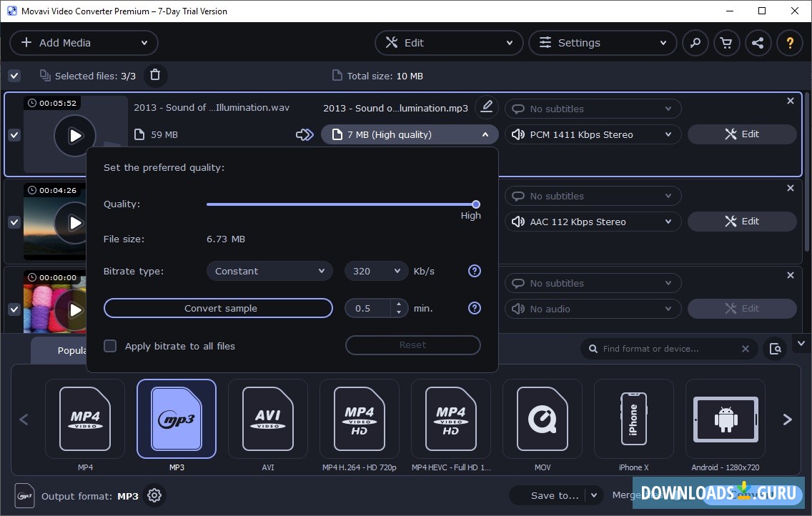Uncheck the 00:04:26 file checkbox
Image resolution: width=812 pixels, height=516 pixels.
[x=14, y=222]
